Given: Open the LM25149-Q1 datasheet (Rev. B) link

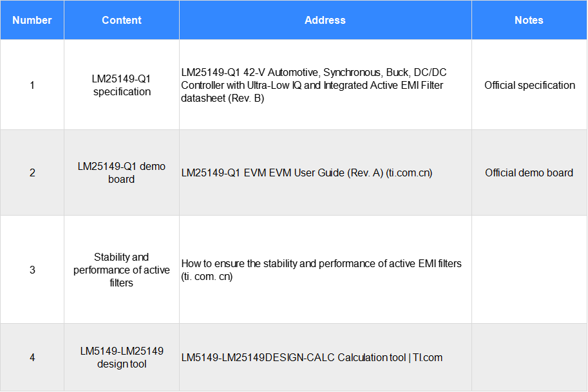Looking at the screenshot, I should tap(312, 85).
